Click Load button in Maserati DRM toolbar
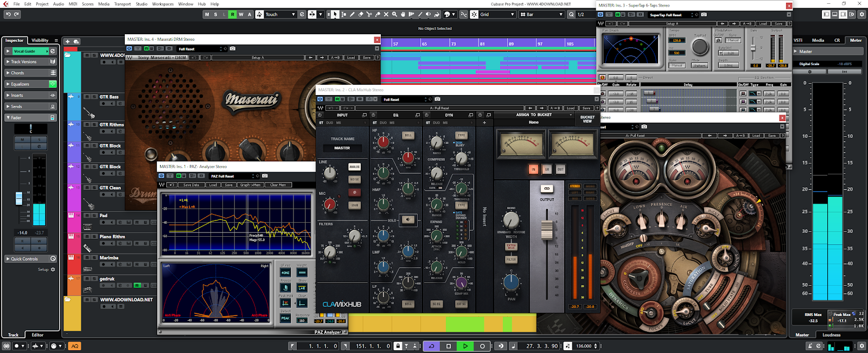 pyautogui.click(x=351, y=58)
